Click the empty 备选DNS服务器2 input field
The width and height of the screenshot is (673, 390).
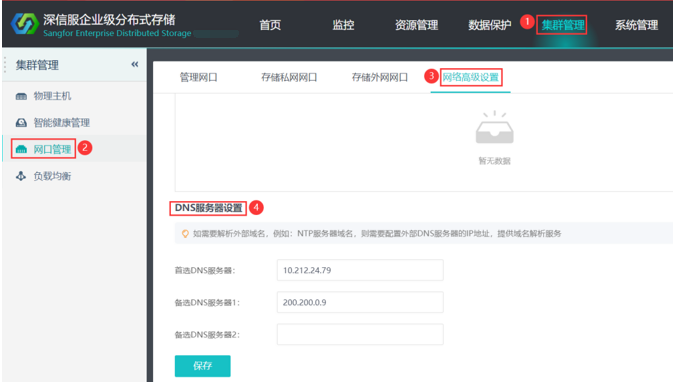(360, 335)
